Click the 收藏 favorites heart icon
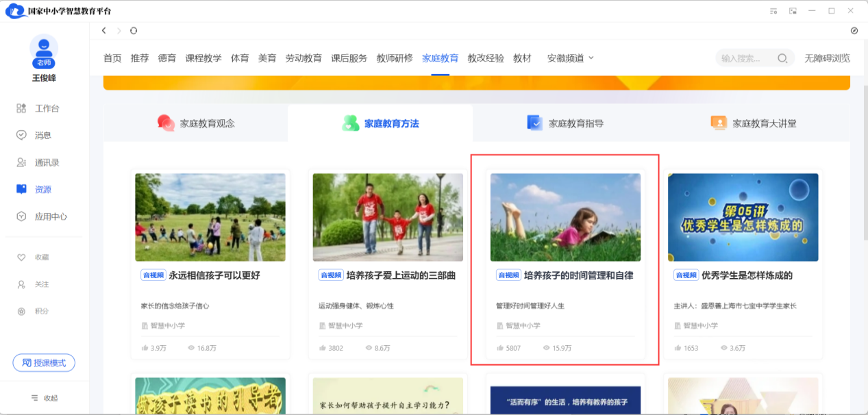The width and height of the screenshot is (868, 415). point(21,257)
